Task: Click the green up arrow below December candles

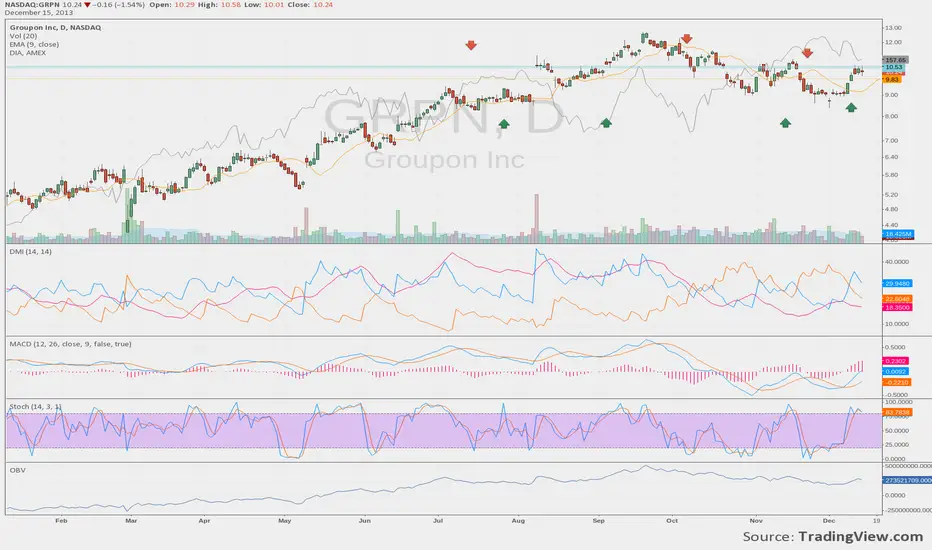Action: point(851,108)
